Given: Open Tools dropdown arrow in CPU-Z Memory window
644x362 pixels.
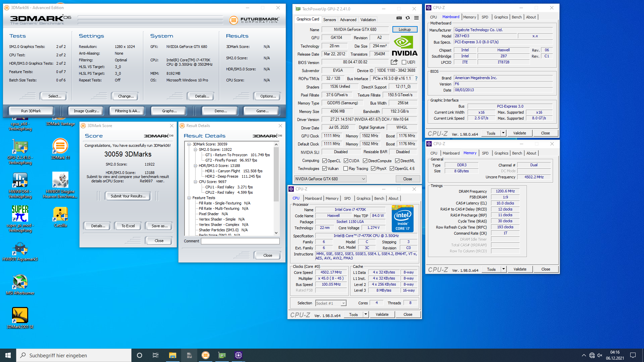Looking at the screenshot, I should 503,269.
